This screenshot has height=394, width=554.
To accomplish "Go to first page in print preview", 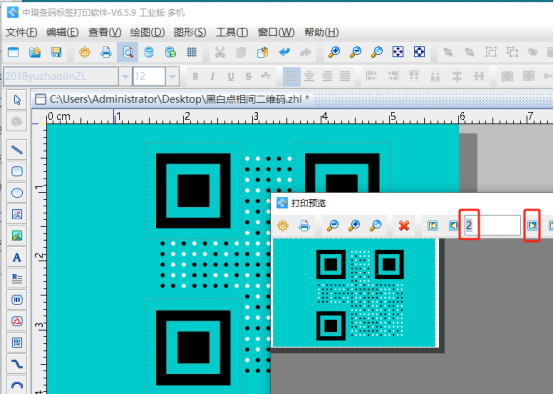I will click(x=432, y=225).
